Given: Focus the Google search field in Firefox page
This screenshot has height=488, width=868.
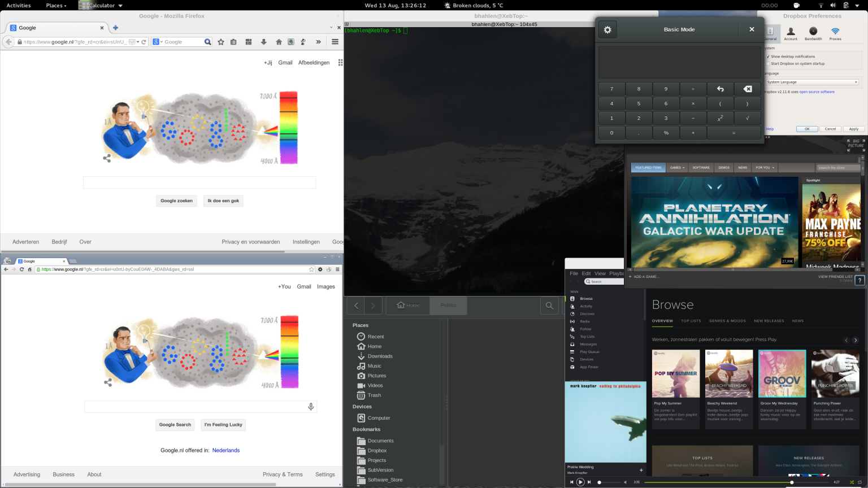Looking at the screenshot, I should coord(199,182).
